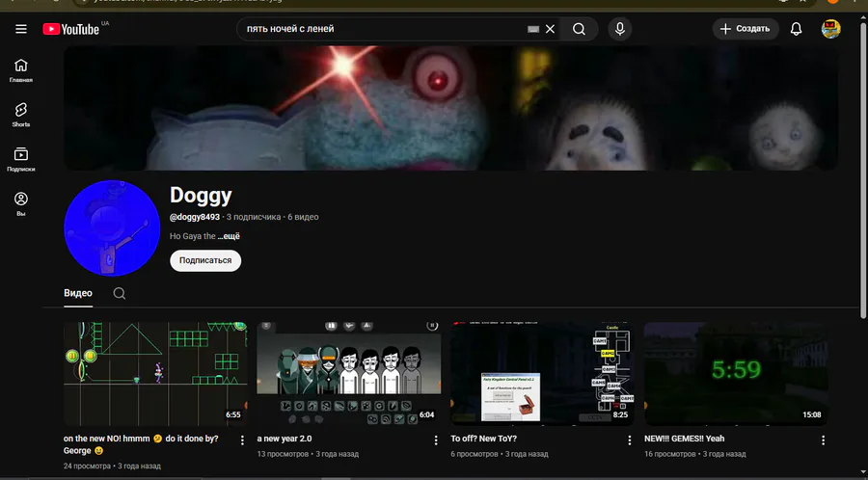
Task: Click '6 просмотров' under third video
Action: click(475, 454)
